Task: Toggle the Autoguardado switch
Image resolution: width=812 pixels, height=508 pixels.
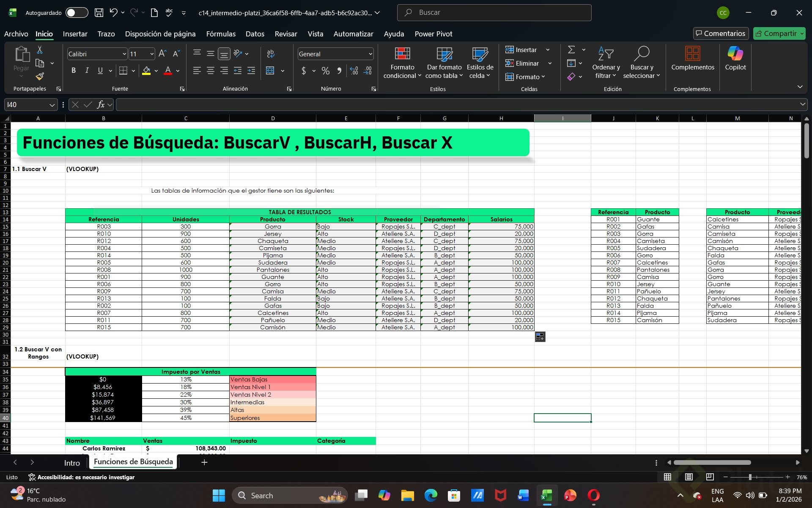Action: click(77, 13)
